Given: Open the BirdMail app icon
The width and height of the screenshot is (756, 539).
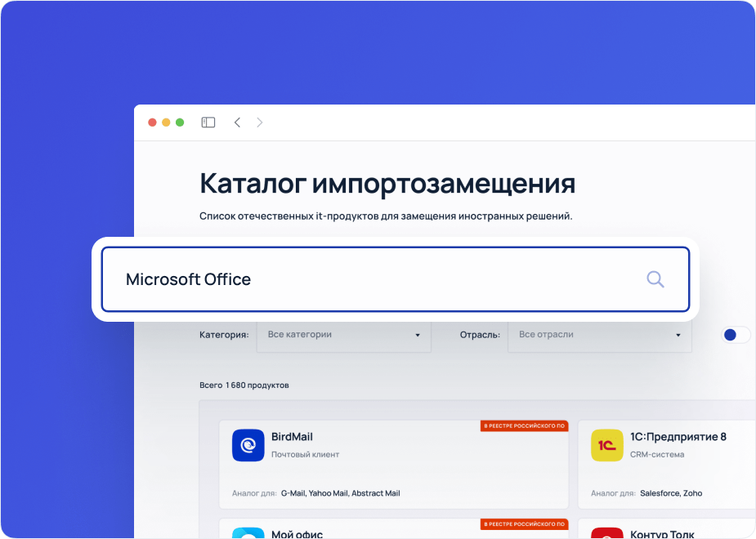Looking at the screenshot, I should [248, 445].
